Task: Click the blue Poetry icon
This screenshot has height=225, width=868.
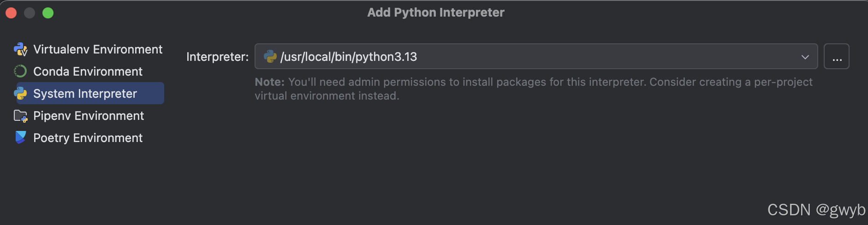Action: 20,137
